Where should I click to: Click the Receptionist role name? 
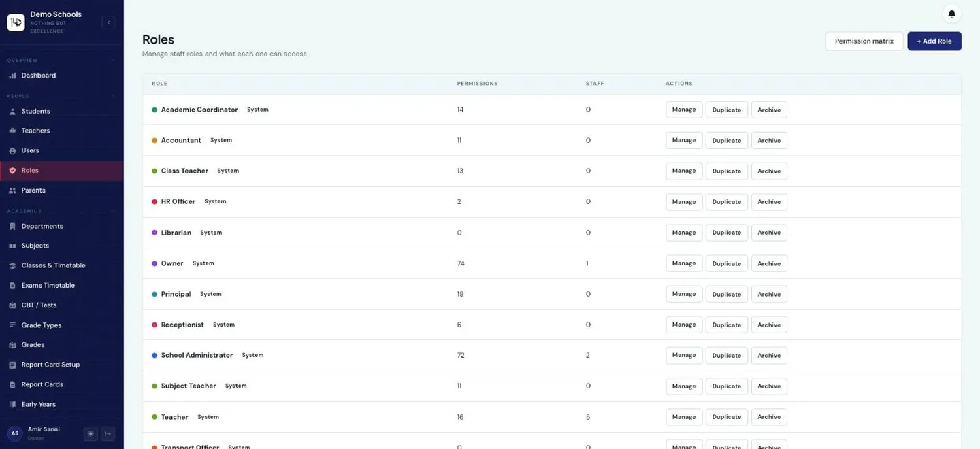click(182, 325)
